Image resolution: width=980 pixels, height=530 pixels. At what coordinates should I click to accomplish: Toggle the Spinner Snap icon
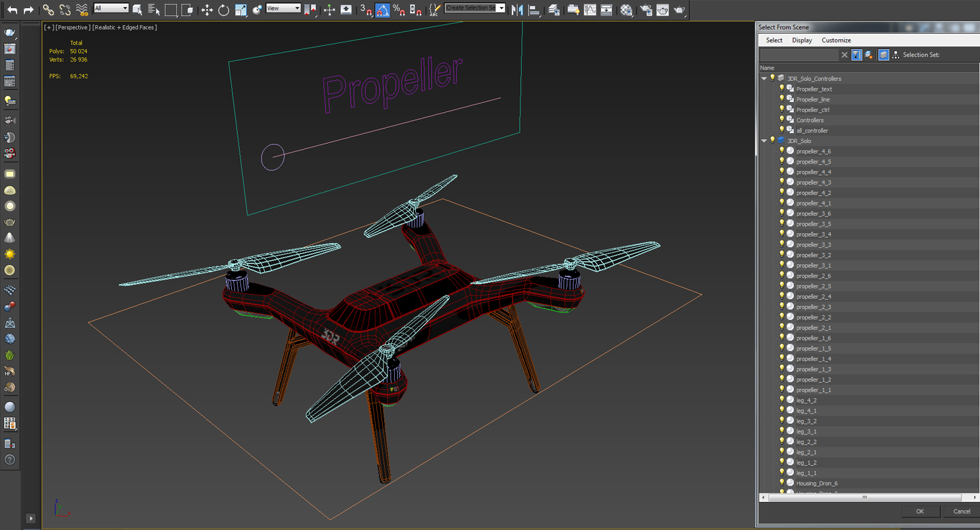pyautogui.click(x=415, y=9)
